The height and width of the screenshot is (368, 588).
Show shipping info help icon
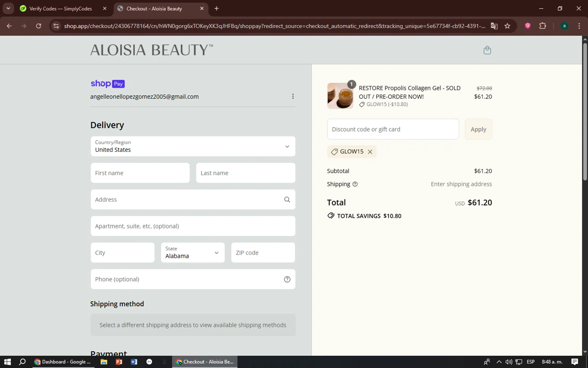pos(355,184)
